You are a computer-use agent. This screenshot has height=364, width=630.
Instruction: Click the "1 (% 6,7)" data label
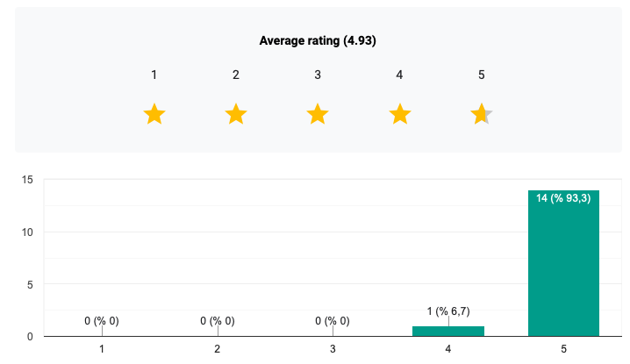pos(448,310)
